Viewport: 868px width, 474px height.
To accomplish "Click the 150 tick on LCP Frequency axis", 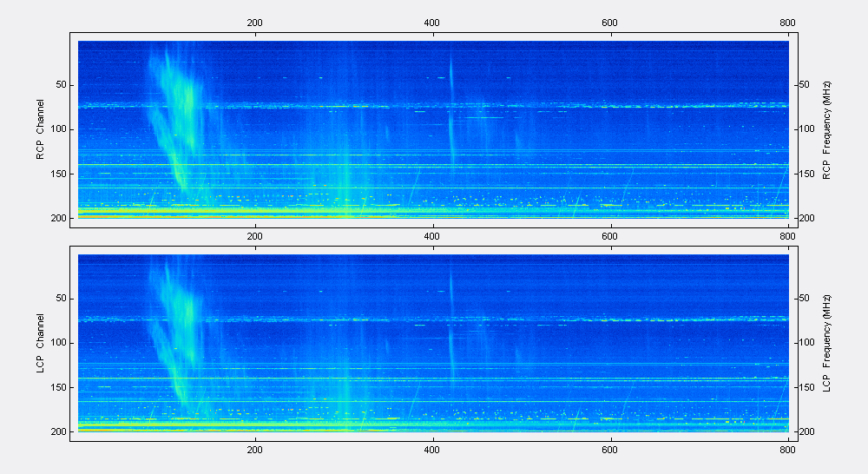I will (x=806, y=387).
